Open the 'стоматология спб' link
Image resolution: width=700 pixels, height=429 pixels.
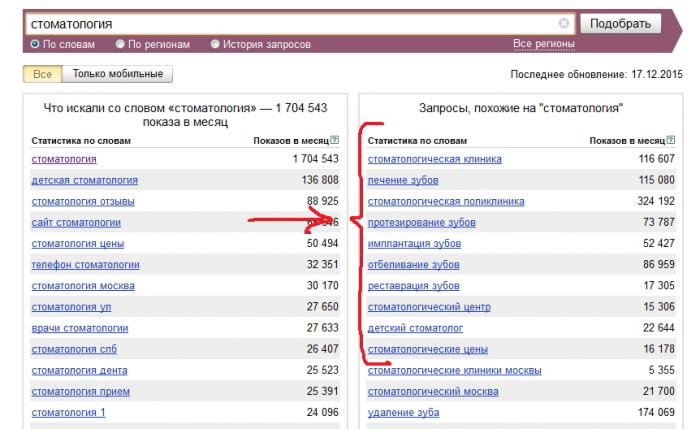click(74, 349)
